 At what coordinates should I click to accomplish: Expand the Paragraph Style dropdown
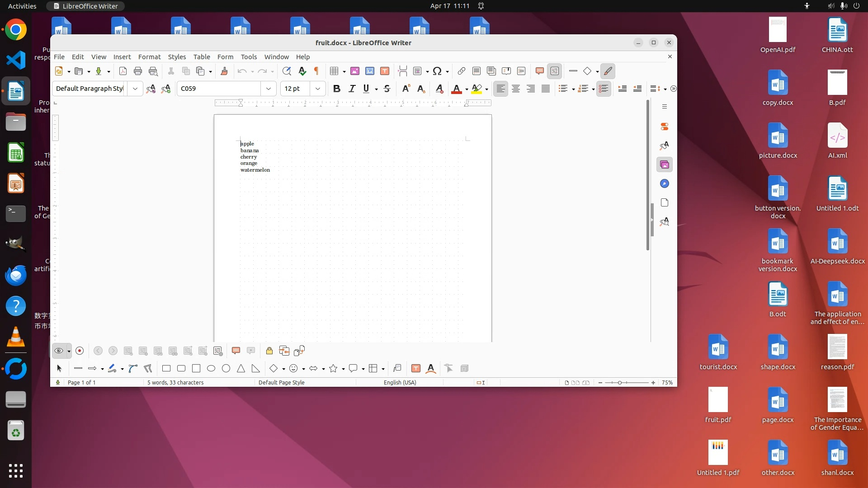tap(135, 89)
